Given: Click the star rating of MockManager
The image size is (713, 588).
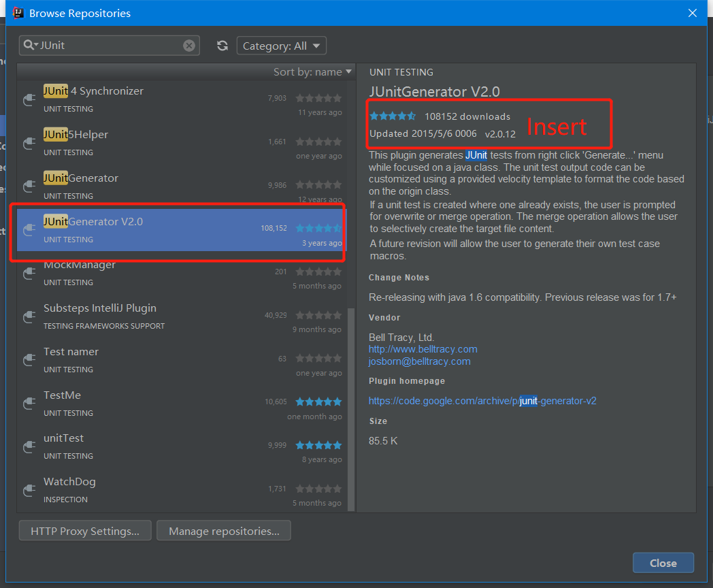Looking at the screenshot, I should pyautogui.click(x=318, y=272).
